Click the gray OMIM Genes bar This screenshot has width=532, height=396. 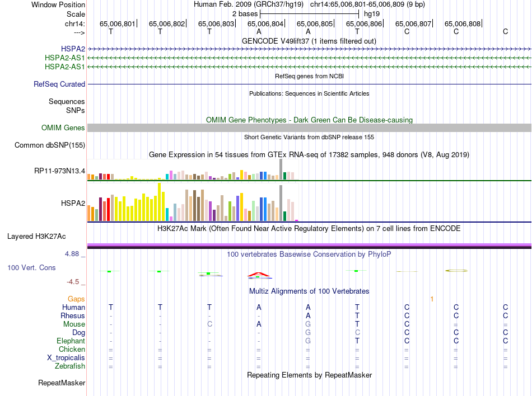click(x=309, y=128)
